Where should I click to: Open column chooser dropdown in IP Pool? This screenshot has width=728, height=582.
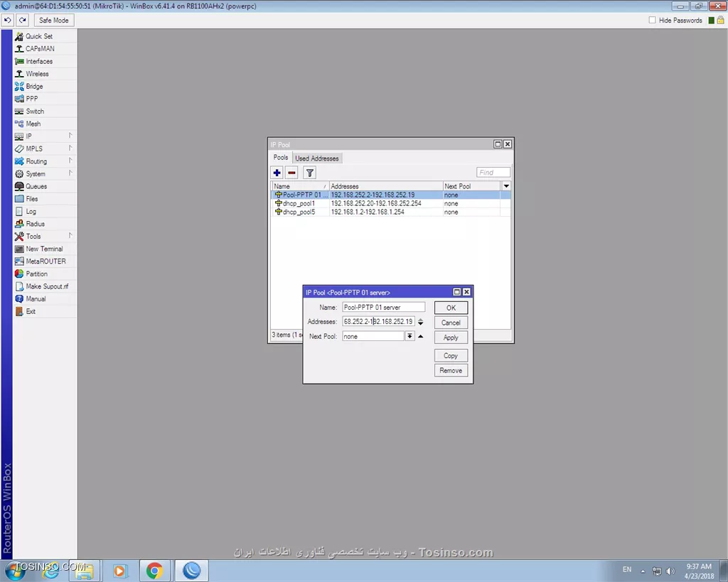click(x=506, y=186)
